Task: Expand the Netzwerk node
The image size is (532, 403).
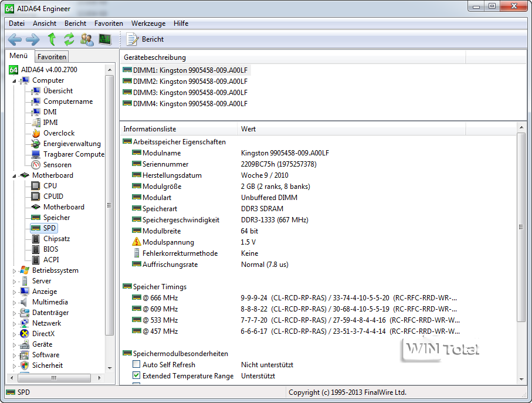Action: click(14, 323)
